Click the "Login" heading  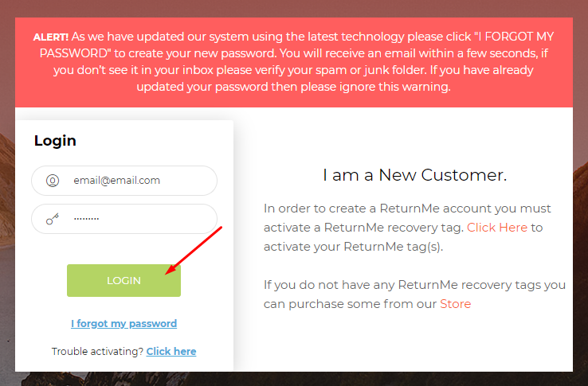(x=55, y=141)
